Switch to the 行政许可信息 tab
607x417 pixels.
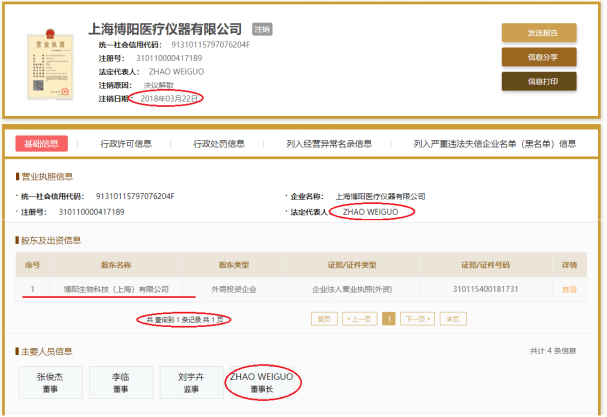click(126, 144)
